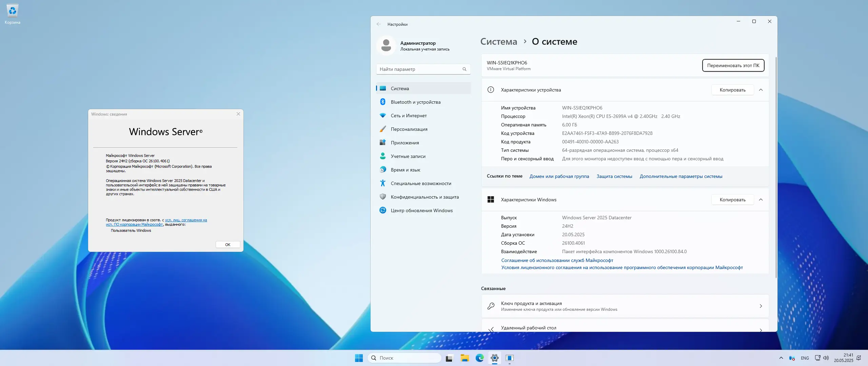Click the Rename this PC button
The height and width of the screenshot is (366, 868).
pos(733,65)
